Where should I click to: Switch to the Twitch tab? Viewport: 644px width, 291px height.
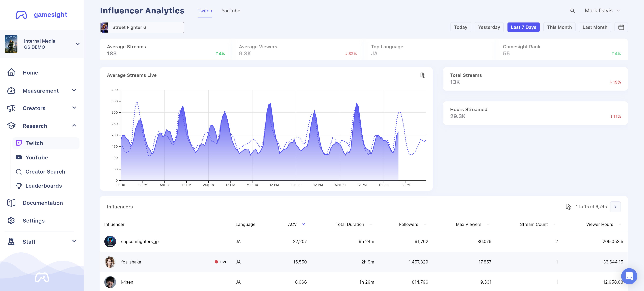(205, 11)
